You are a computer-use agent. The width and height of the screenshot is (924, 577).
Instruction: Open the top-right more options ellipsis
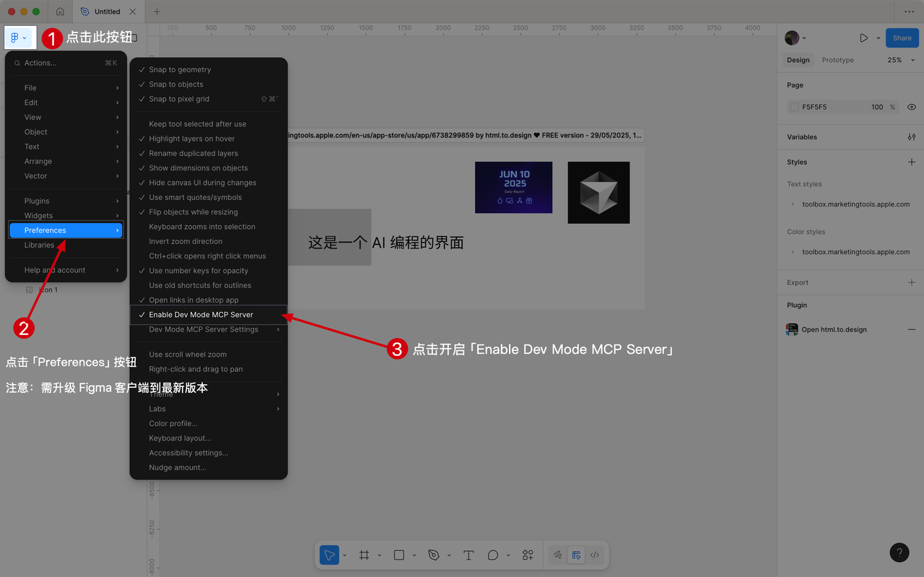(909, 12)
